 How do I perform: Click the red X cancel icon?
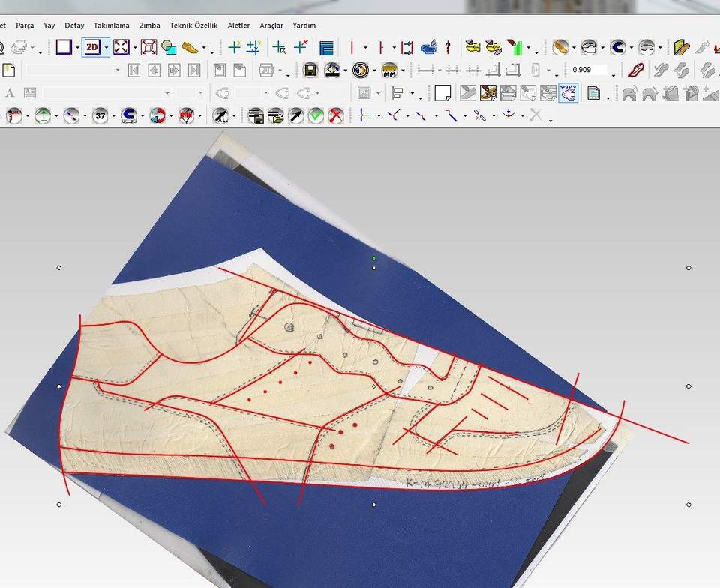(x=336, y=115)
